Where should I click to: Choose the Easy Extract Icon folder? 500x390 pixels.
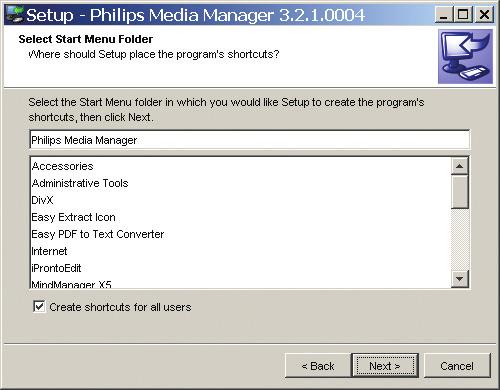[x=73, y=217]
